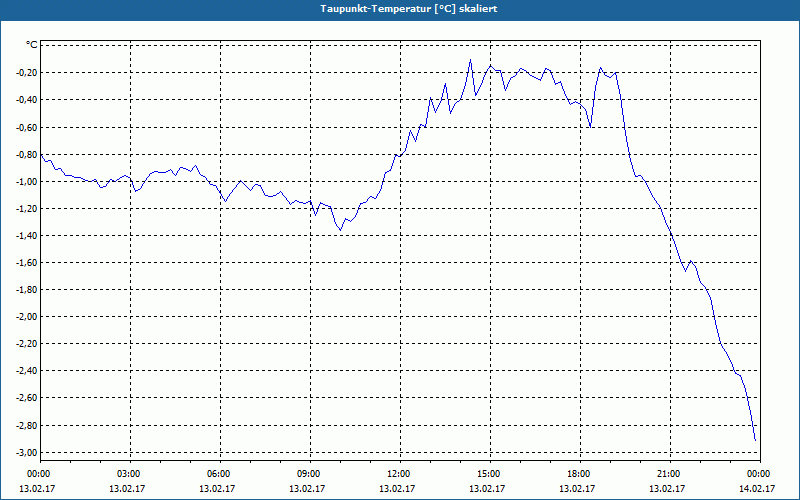800x500 pixels.
Task: Click the 21:00 time axis label
Action: [670, 474]
